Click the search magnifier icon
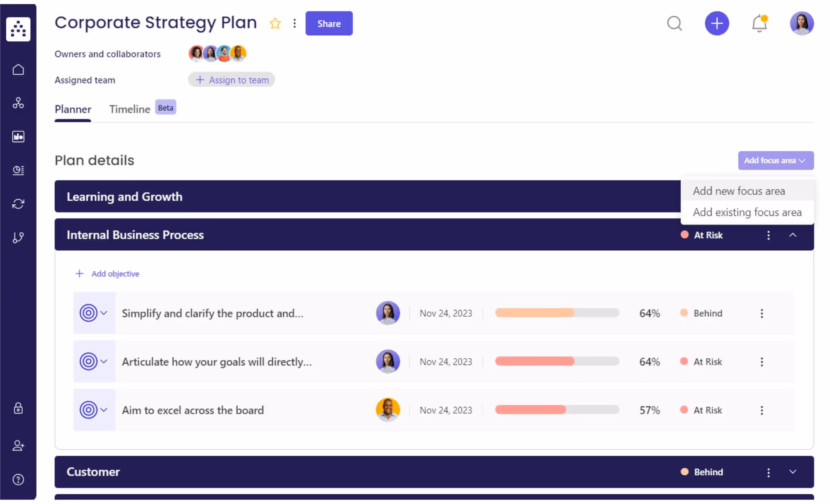The image size is (830, 504). (x=675, y=24)
